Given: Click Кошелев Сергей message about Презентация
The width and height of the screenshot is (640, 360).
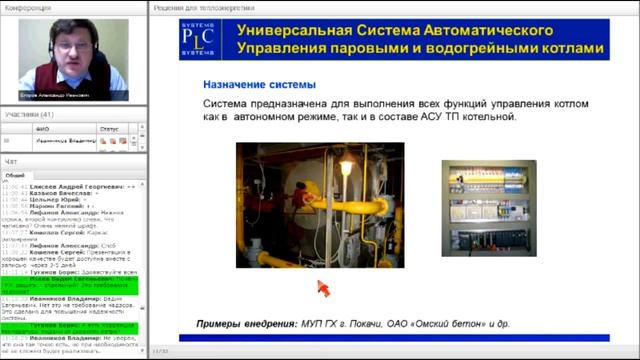Looking at the screenshot, I should click(x=67, y=259).
